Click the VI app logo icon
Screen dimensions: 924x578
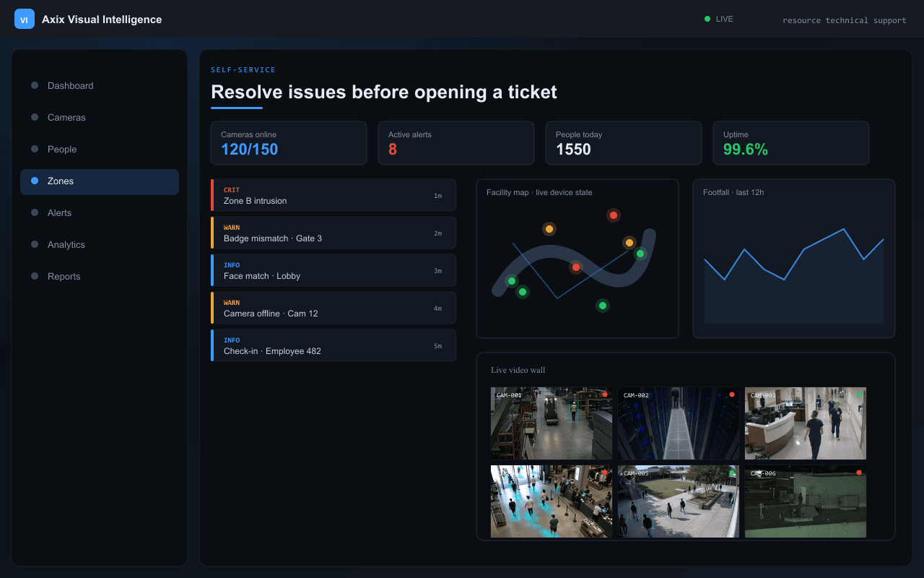[x=25, y=20]
